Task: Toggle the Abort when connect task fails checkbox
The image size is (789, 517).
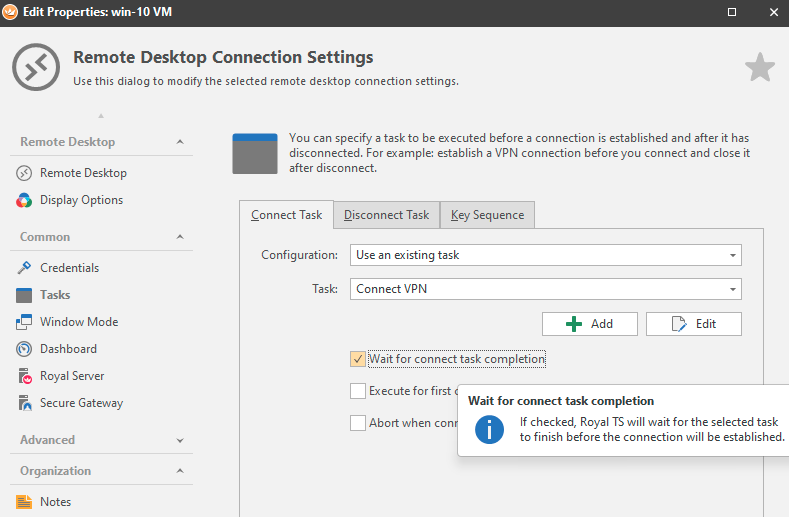Action: (x=358, y=423)
